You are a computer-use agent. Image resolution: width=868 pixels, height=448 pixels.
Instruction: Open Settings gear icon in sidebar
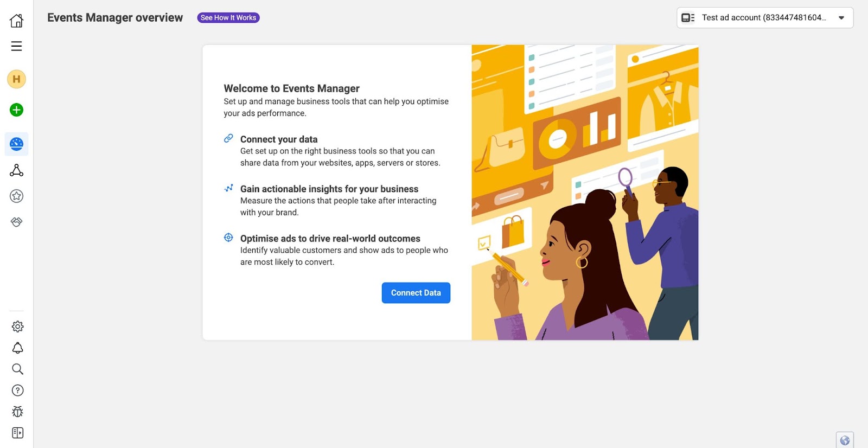point(18,327)
